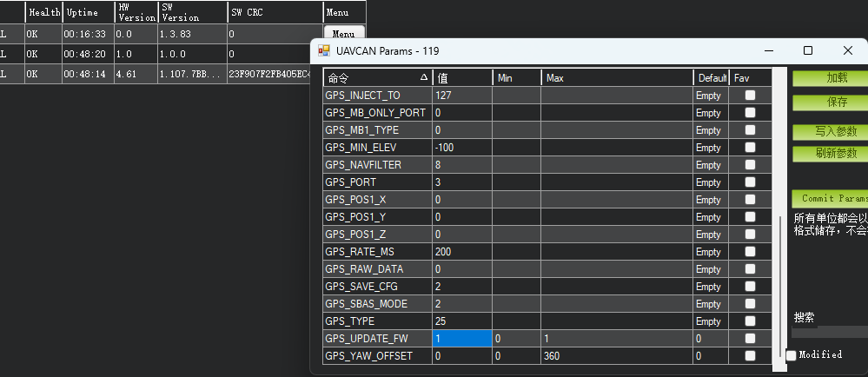Tick Fav checkbox for GPS_MB_ONLY_PORT
868x377 pixels.
pyautogui.click(x=750, y=112)
